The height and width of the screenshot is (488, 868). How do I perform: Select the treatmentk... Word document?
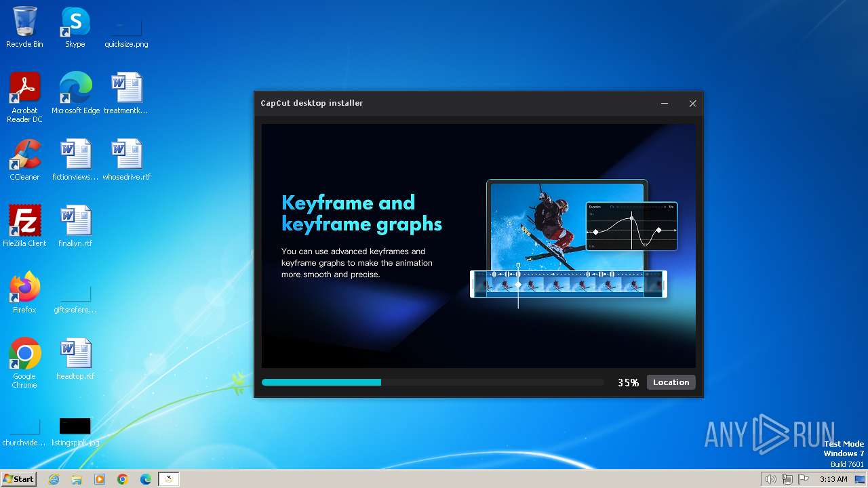coord(126,93)
